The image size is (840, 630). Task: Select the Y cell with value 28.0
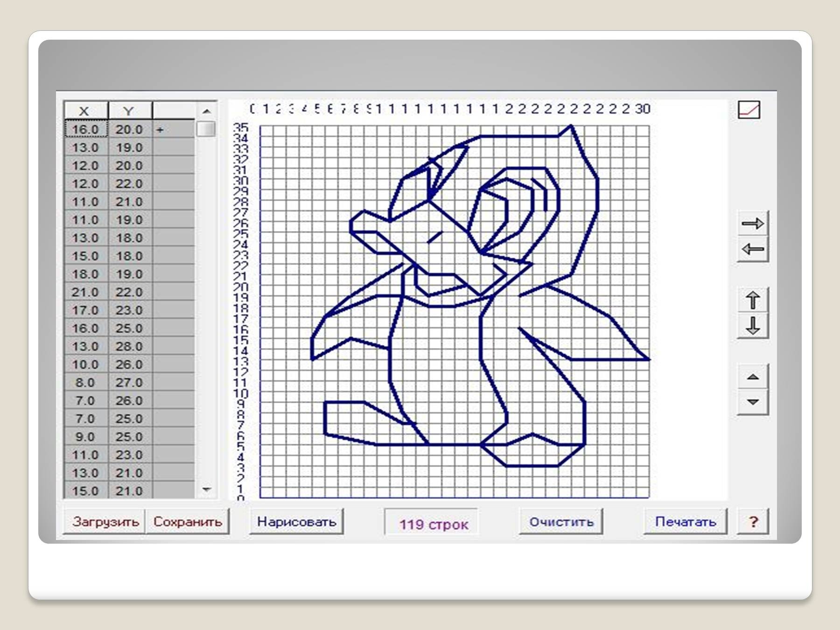(x=129, y=346)
